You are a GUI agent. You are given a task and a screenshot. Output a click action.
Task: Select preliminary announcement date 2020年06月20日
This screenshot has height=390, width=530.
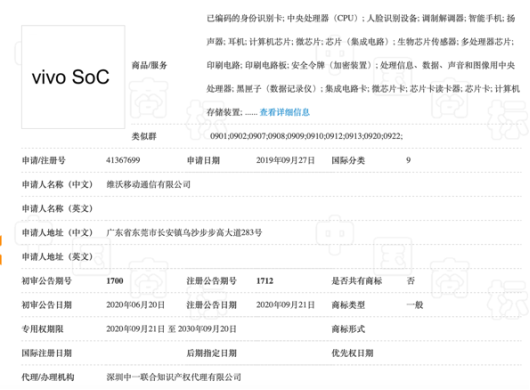(136, 305)
